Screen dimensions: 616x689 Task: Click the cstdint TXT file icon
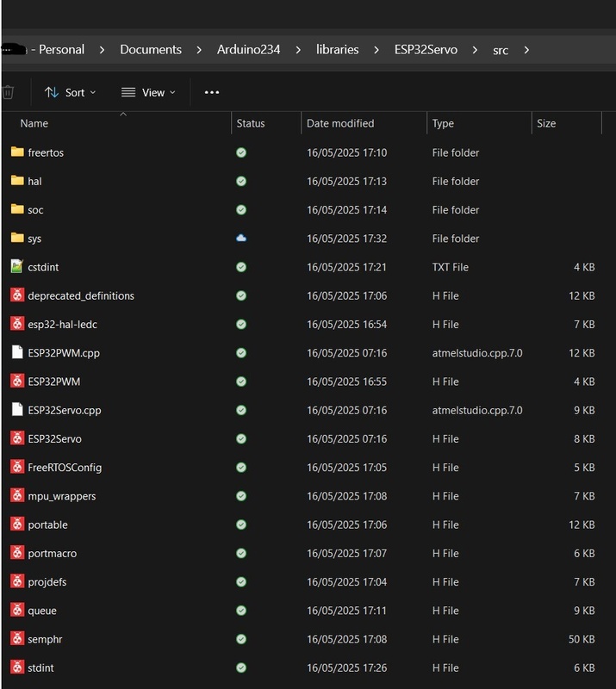[17, 267]
